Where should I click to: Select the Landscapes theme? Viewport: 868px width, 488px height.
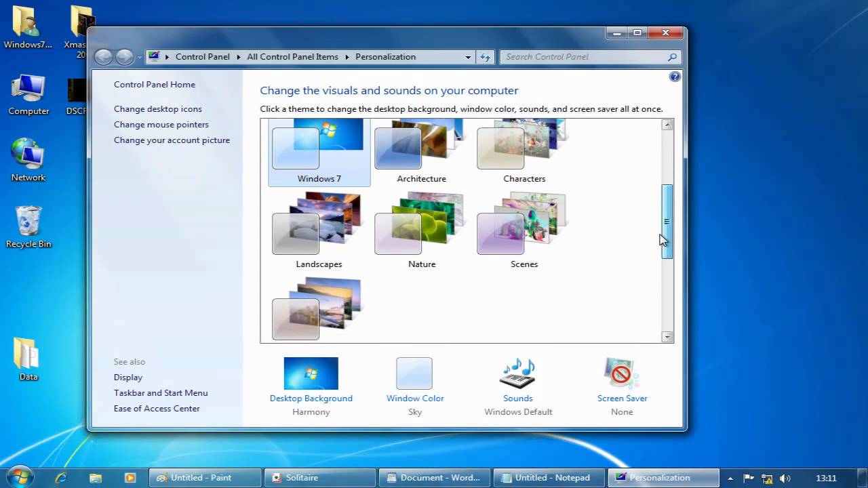[x=319, y=231]
